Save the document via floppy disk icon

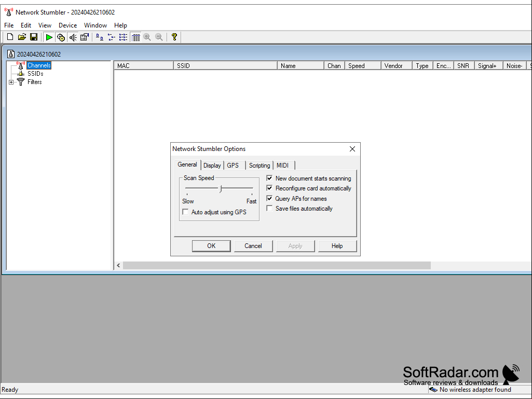[34, 37]
